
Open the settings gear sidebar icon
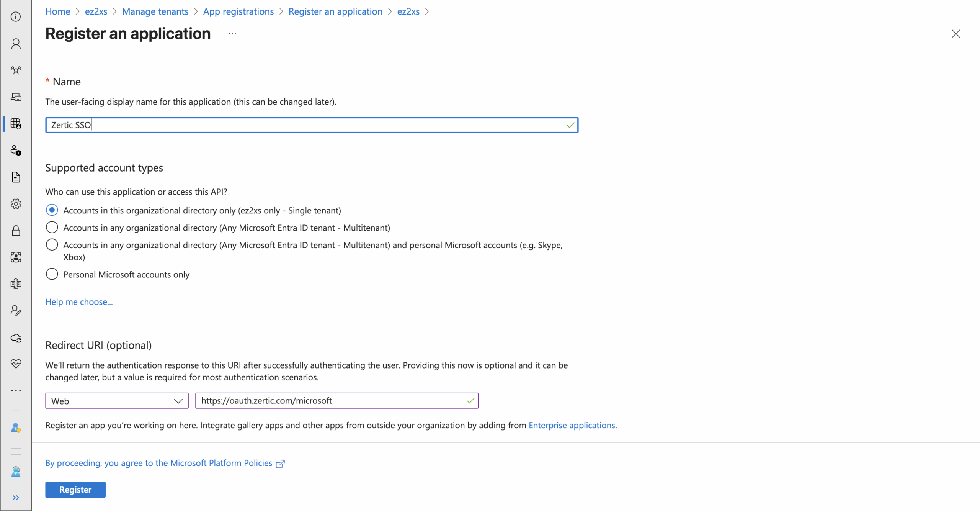(16, 204)
